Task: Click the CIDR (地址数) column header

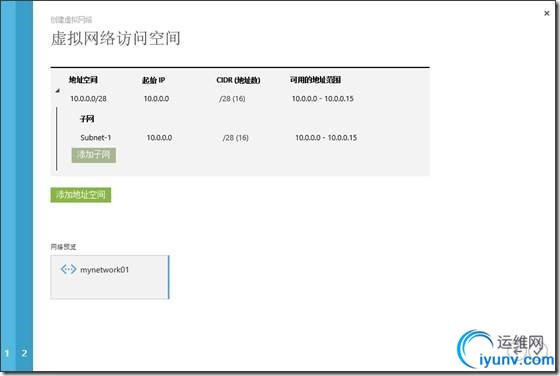Action: tap(238, 80)
